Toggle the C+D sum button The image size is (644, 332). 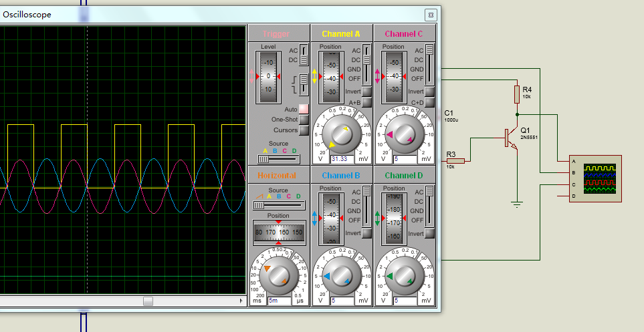click(x=430, y=102)
